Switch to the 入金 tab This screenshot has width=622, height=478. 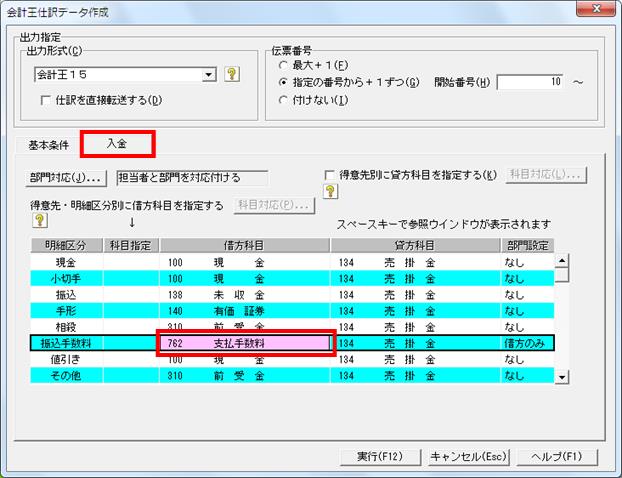coord(117,144)
